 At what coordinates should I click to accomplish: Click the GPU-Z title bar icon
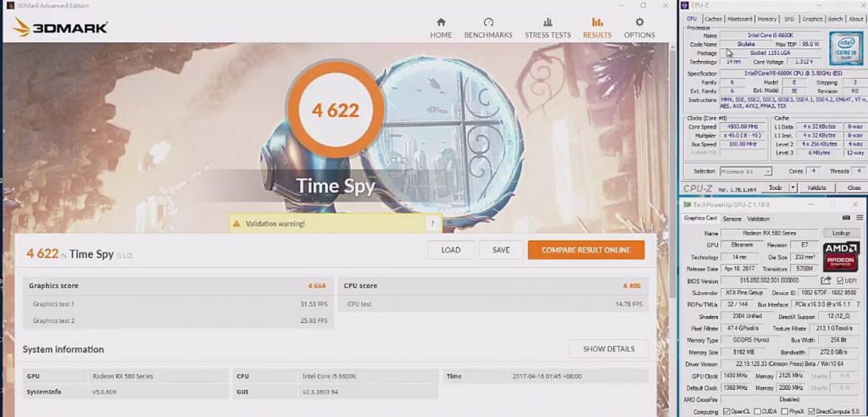click(687, 204)
